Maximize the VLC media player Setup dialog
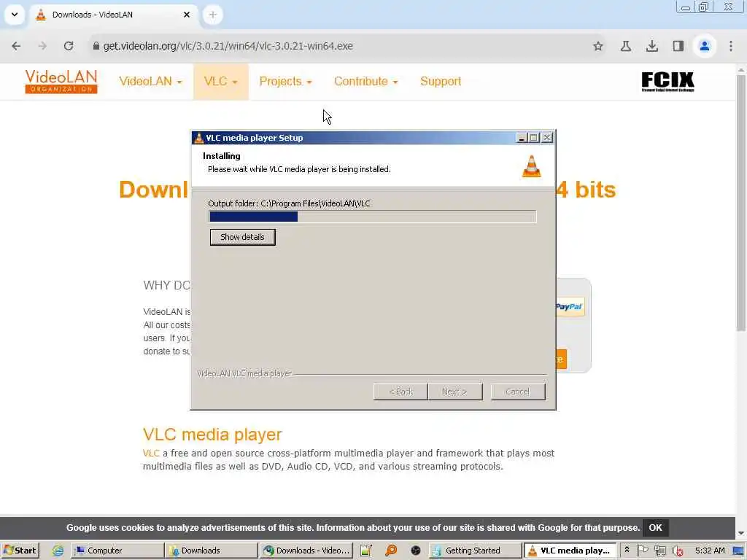The image size is (747, 560). [534, 138]
